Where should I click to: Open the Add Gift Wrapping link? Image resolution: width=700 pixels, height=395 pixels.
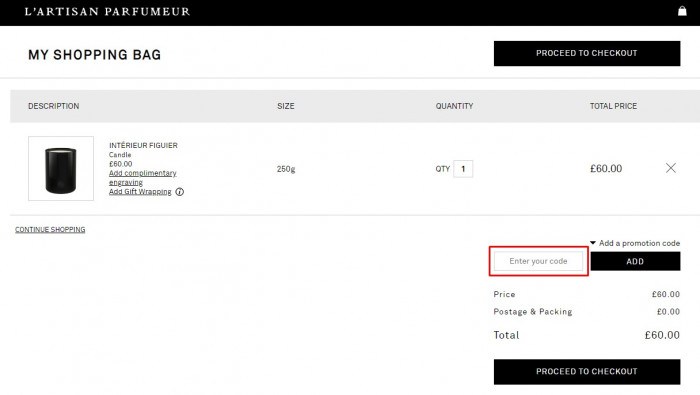(x=140, y=191)
